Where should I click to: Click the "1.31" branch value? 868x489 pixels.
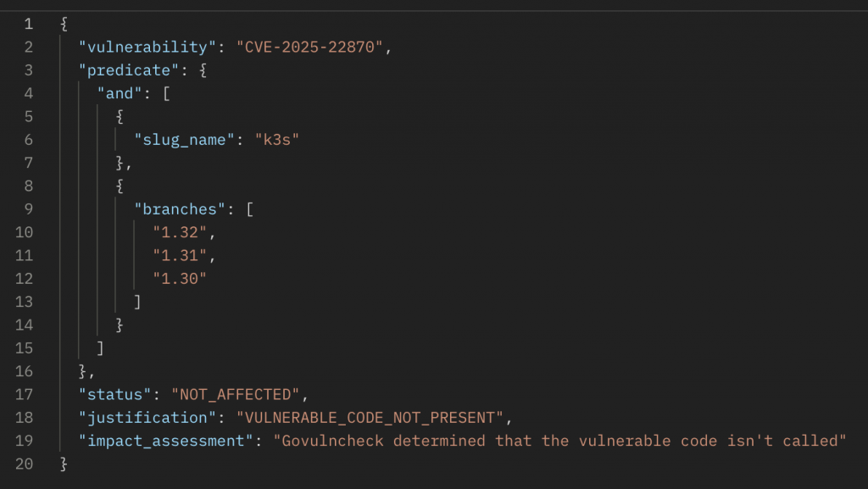[x=180, y=255]
